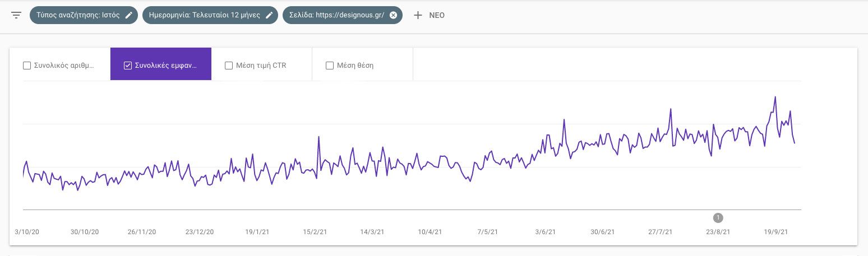Screen dimensions: 868x256
Task: Click pencil icon on Ημερομηνία chip
Action: pos(269,15)
